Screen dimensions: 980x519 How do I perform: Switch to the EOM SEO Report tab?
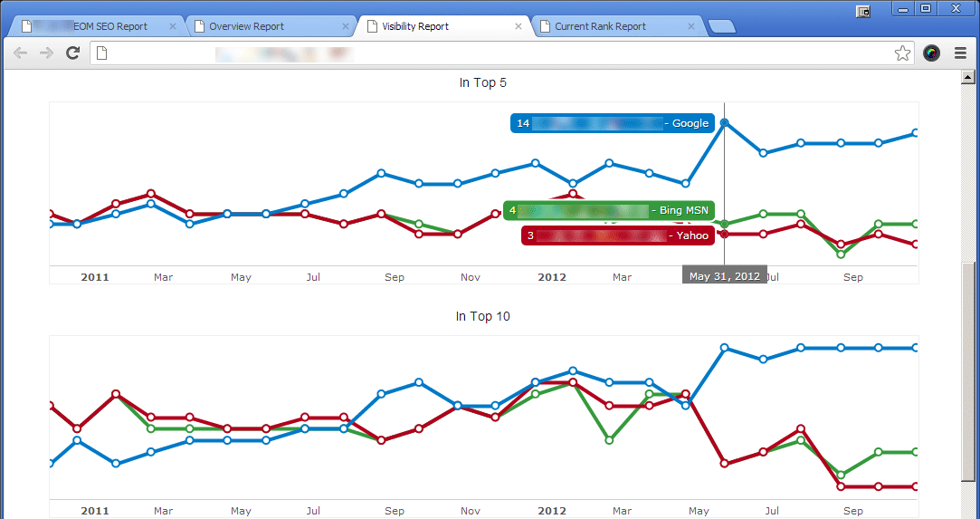[100, 26]
